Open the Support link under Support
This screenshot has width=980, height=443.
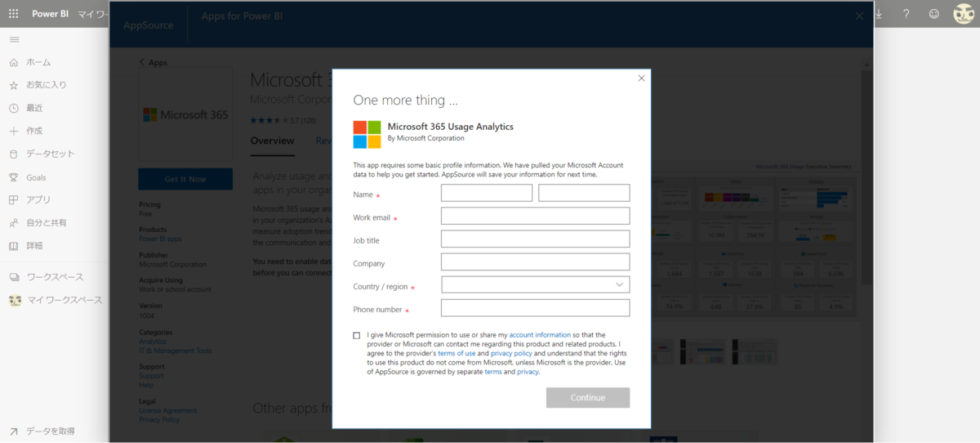coord(151,376)
